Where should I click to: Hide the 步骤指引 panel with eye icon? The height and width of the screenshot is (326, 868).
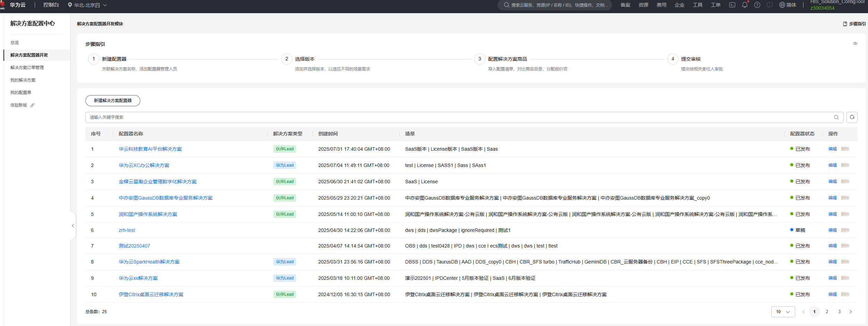tap(855, 44)
